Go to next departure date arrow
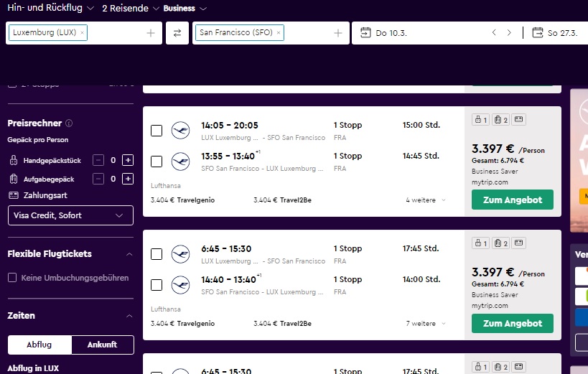 coord(509,33)
